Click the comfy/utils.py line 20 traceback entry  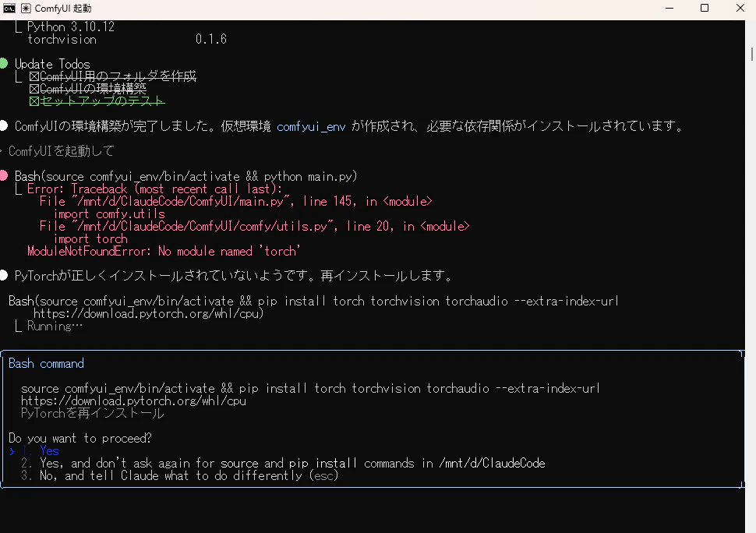tap(255, 226)
